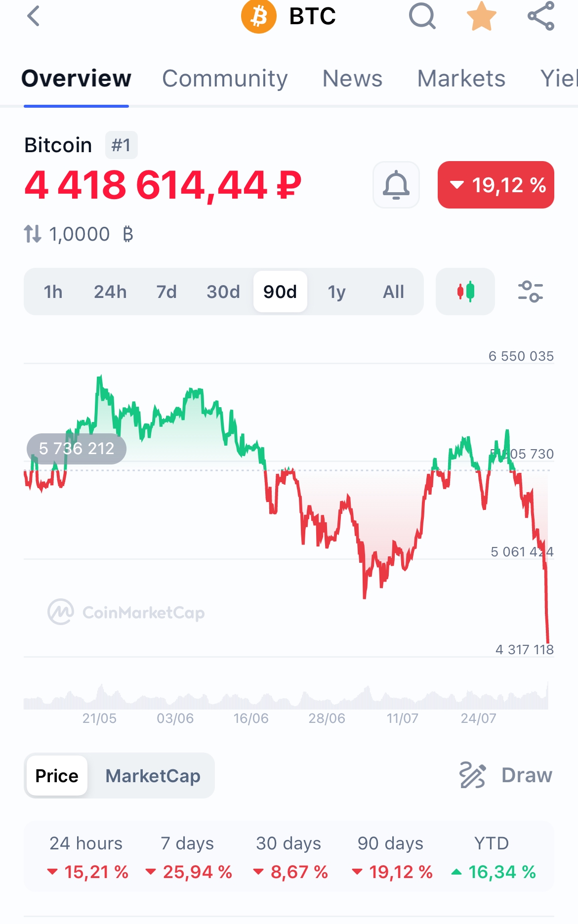This screenshot has height=924, width=578.
Task: Select the 7d time range
Action: pyautogui.click(x=166, y=292)
